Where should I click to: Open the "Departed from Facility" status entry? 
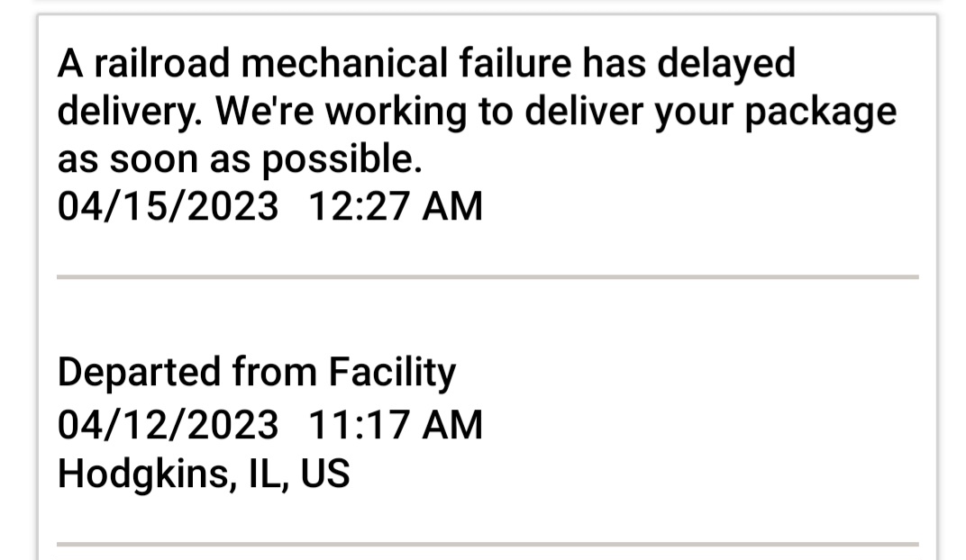click(x=256, y=373)
